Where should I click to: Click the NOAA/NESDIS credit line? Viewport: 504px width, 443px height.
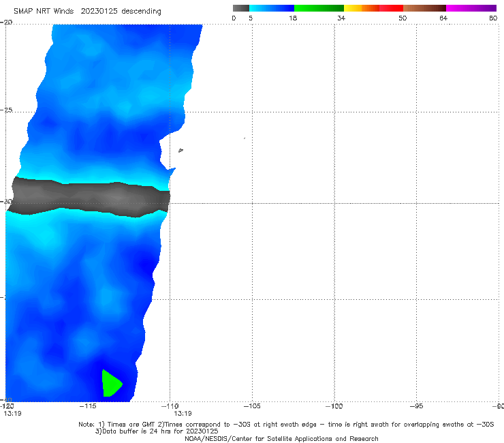pos(281,438)
